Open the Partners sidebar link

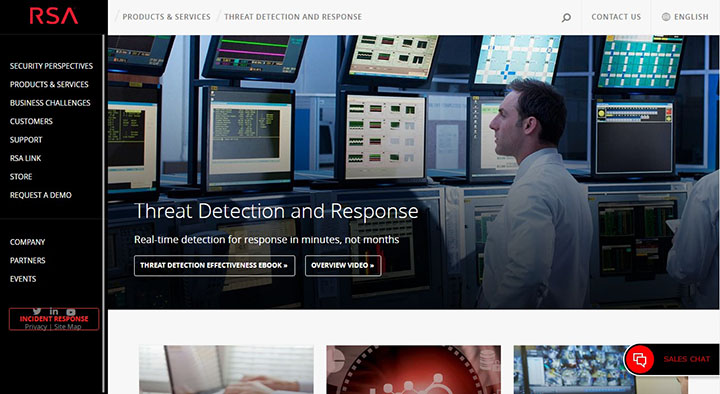pos(28,260)
